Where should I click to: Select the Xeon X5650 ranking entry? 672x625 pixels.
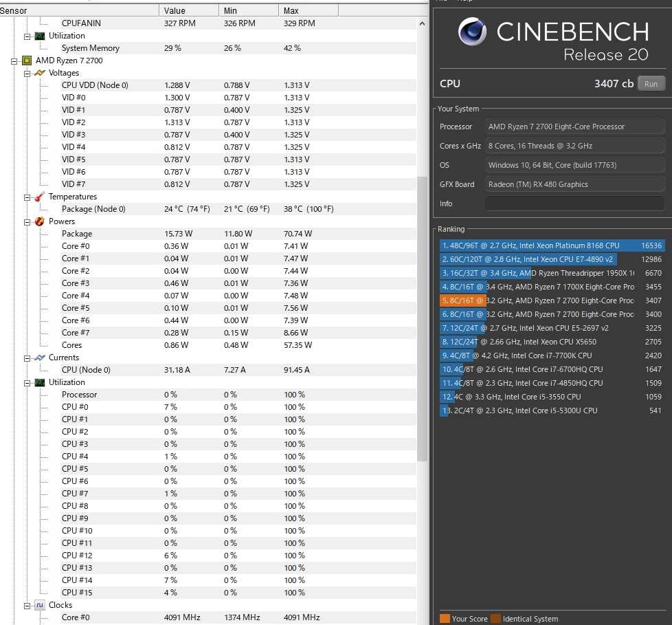[552, 342]
